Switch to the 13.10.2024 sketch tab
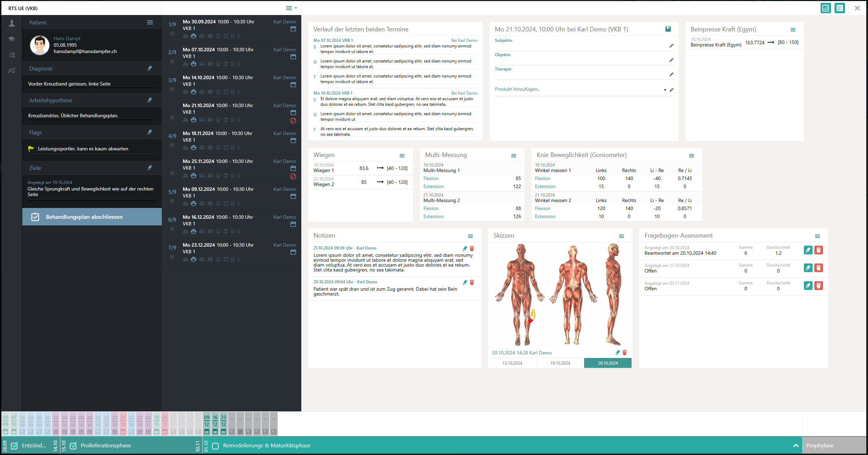The image size is (868, 455). (512, 363)
